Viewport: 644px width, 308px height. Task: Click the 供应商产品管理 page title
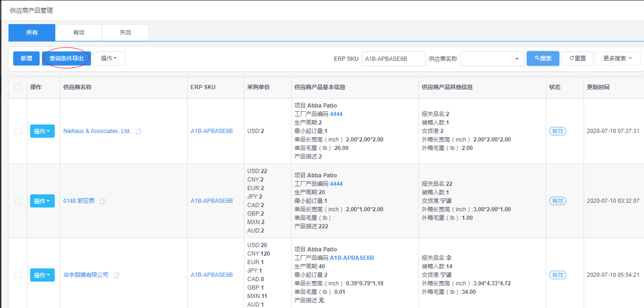[31, 10]
